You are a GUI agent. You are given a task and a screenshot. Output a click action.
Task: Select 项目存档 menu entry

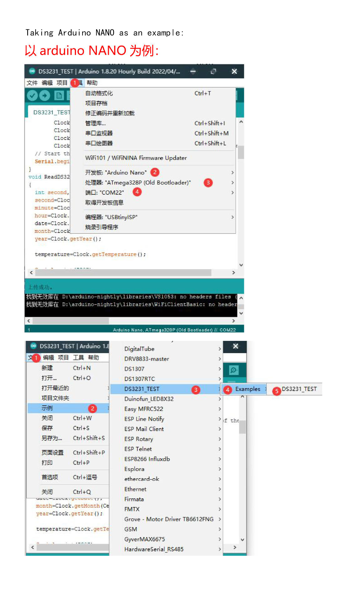[x=153, y=103]
